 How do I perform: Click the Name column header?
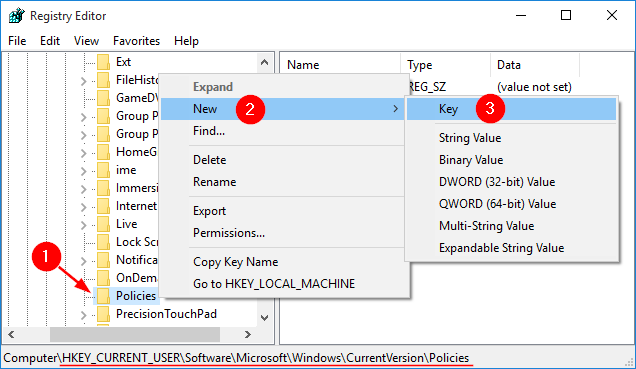(340, 65)
